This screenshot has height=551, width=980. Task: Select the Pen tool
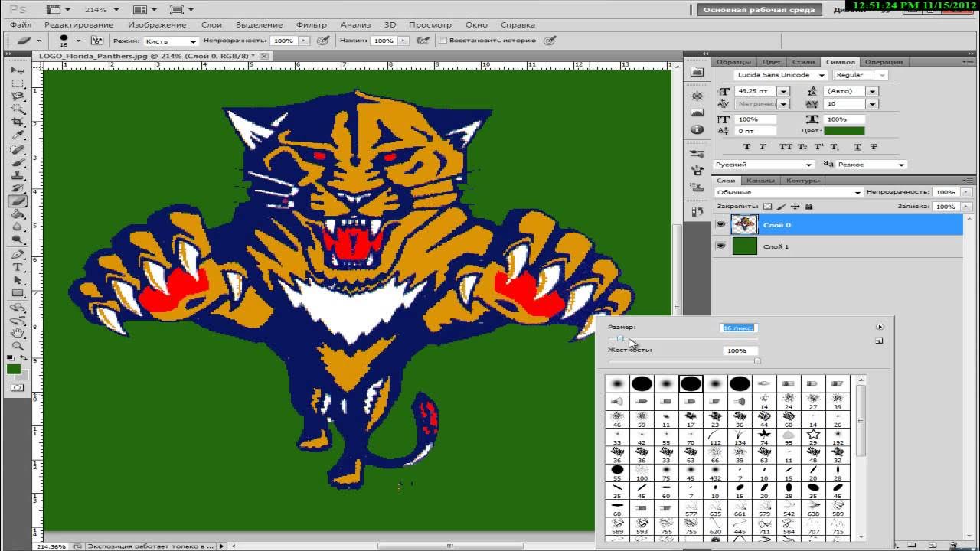point(18,255)
